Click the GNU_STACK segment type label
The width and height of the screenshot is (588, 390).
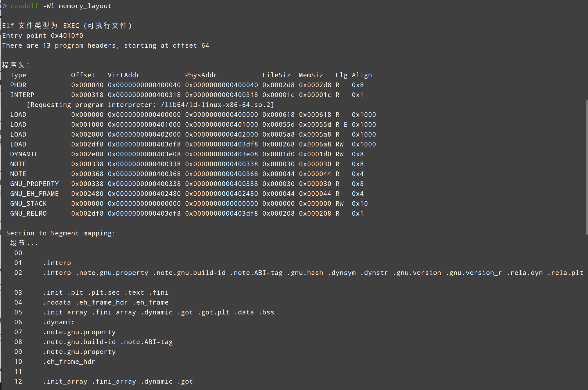click(x=28, y=203)
